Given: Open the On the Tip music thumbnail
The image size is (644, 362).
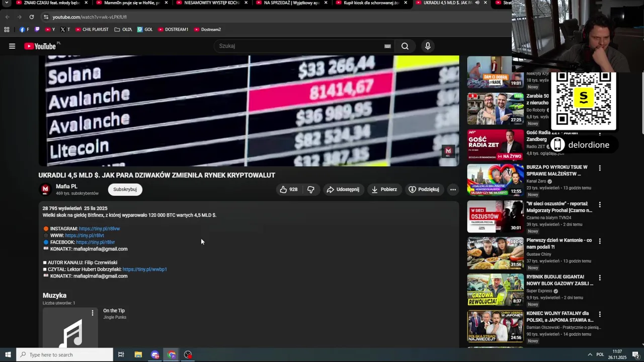Looking at the screenshot, I should point(70,328).
